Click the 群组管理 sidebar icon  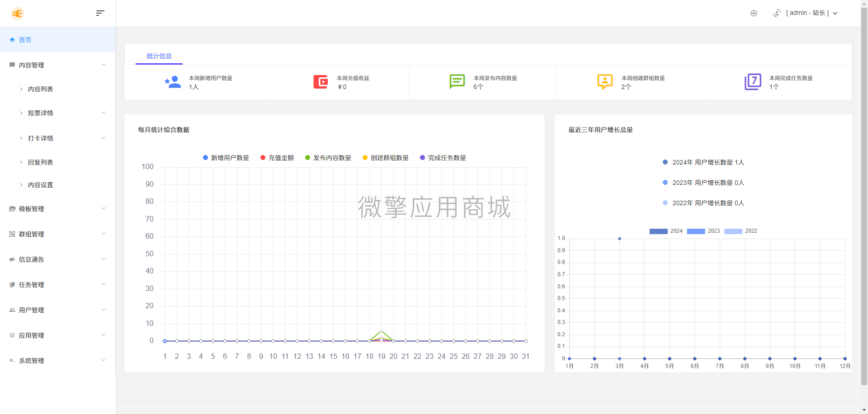click(x=12, y=234)
